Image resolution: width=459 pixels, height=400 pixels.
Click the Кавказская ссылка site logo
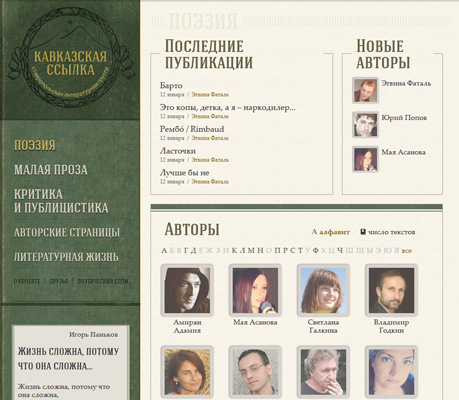click(x=70, y=58)
